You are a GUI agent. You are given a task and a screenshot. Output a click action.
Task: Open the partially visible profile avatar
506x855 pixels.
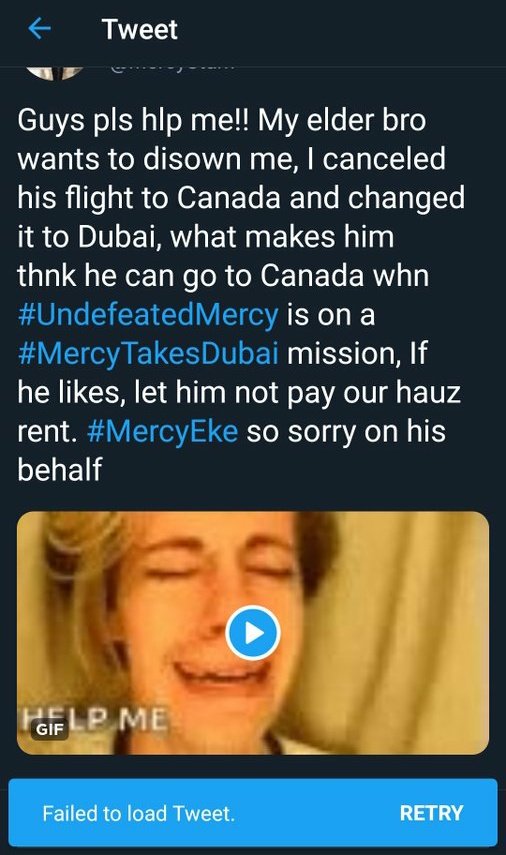[55, 72]
